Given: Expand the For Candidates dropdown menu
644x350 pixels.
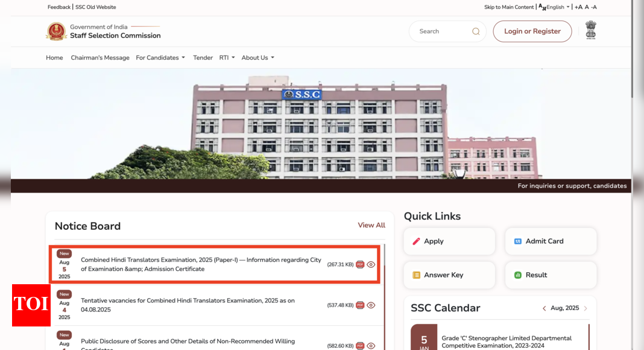Looking at the screenshot, I should coord(160,57).
